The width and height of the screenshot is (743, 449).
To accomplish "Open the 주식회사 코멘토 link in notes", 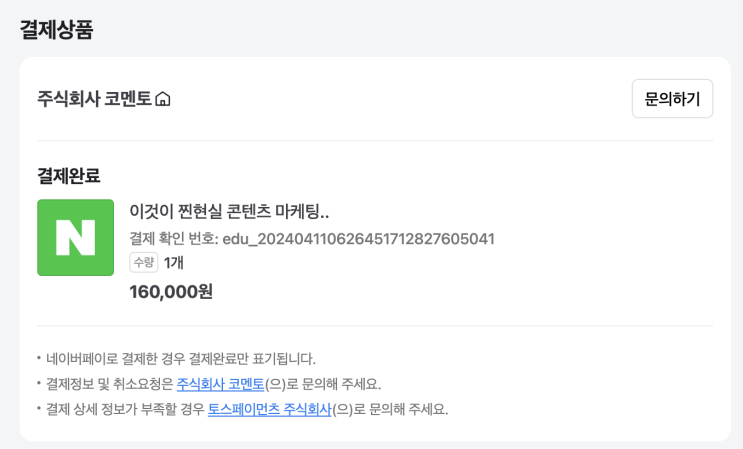I will click(x=220, y=384).
